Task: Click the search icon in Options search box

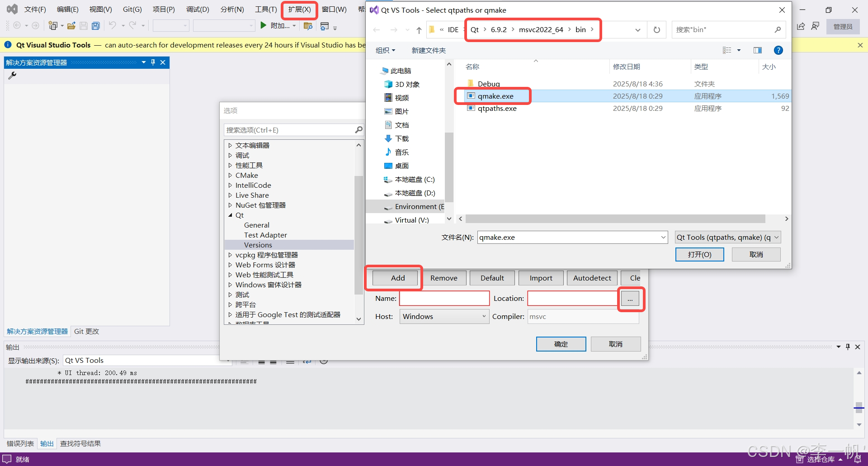Action: pyautogui.click(x=359, y=130)
